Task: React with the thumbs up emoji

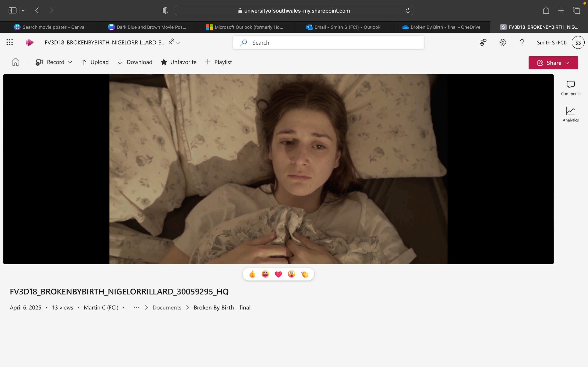Action: pos(252,274)
